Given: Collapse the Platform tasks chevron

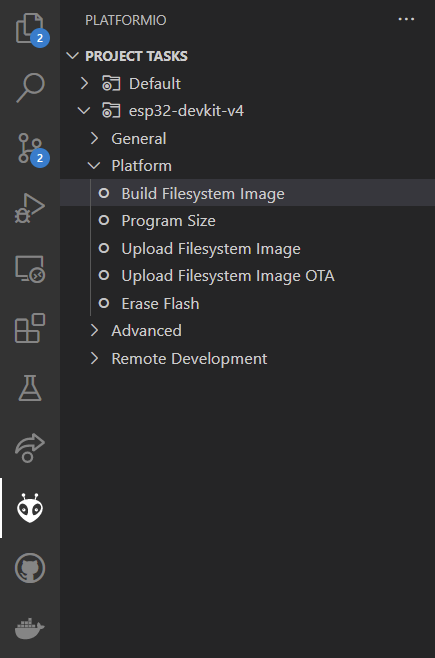Looking at the screenshot, I should 94,166.
